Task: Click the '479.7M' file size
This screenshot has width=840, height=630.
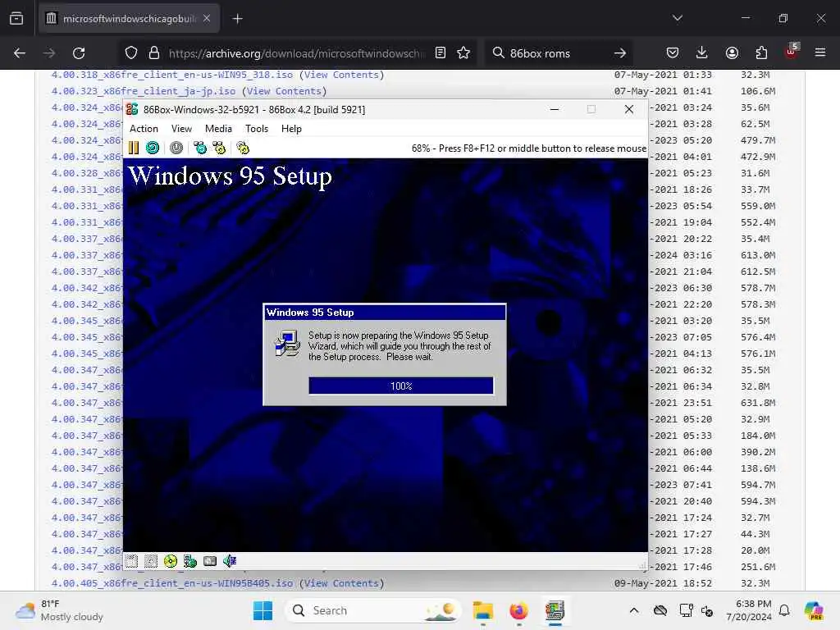Action: click(758, 140)
